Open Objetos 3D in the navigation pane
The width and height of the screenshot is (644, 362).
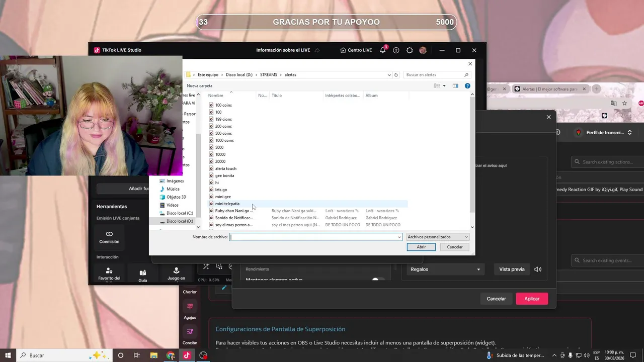click(x=176, y=197)
